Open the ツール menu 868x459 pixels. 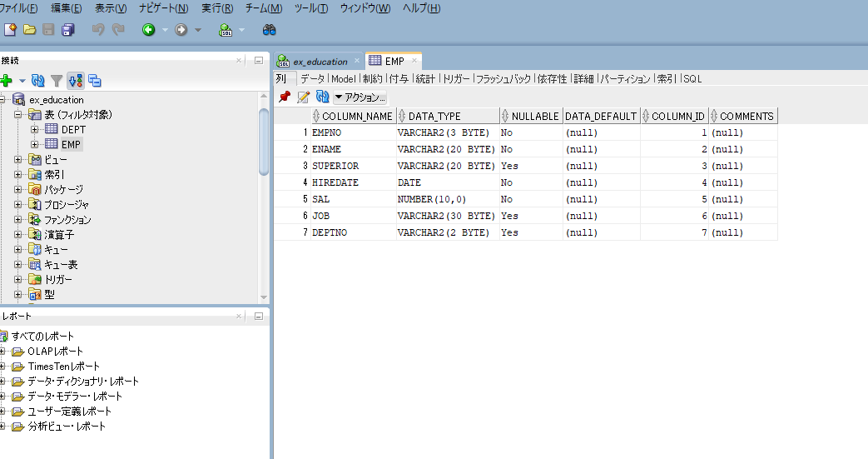tap(310, 8)
